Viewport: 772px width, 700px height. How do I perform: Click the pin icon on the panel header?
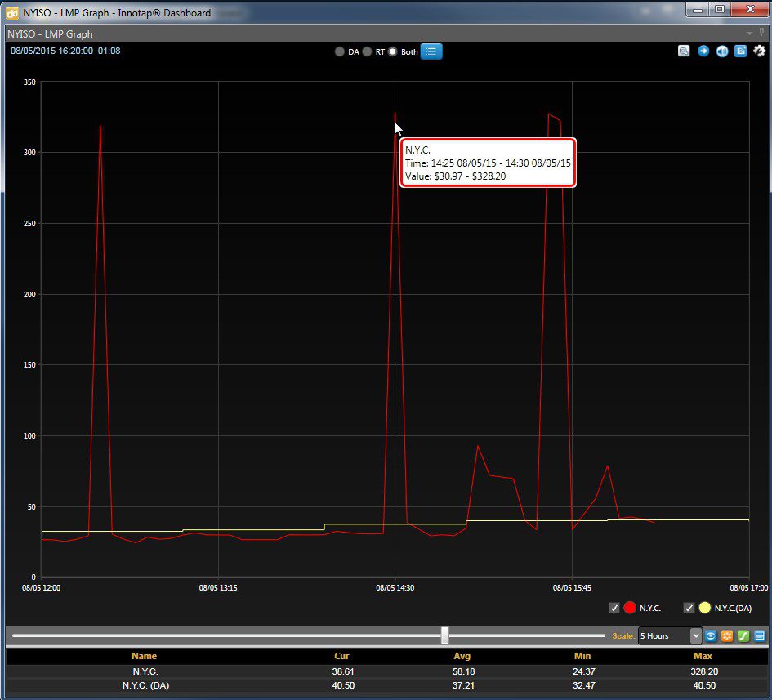tap(761, 33)
